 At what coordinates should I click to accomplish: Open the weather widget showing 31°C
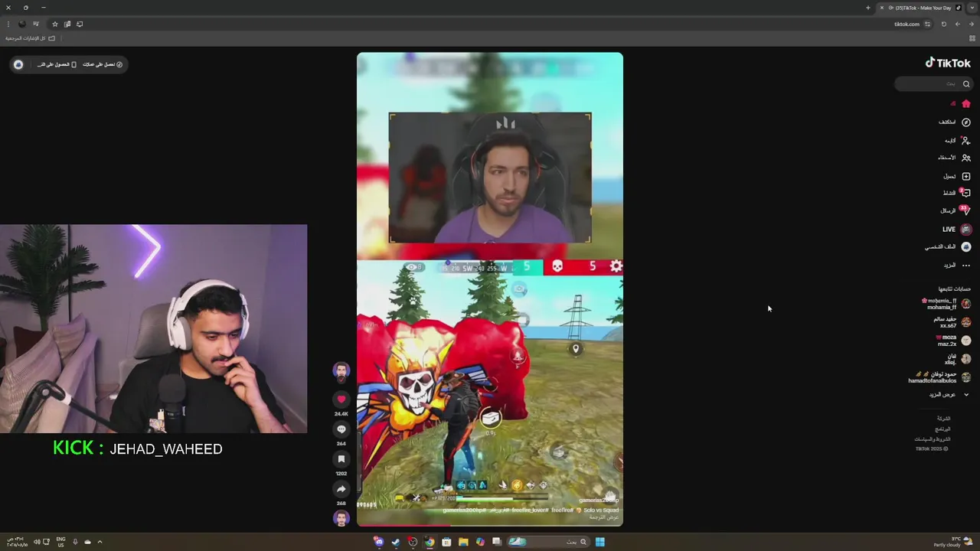pyautogui.click(x=952, y=542)
